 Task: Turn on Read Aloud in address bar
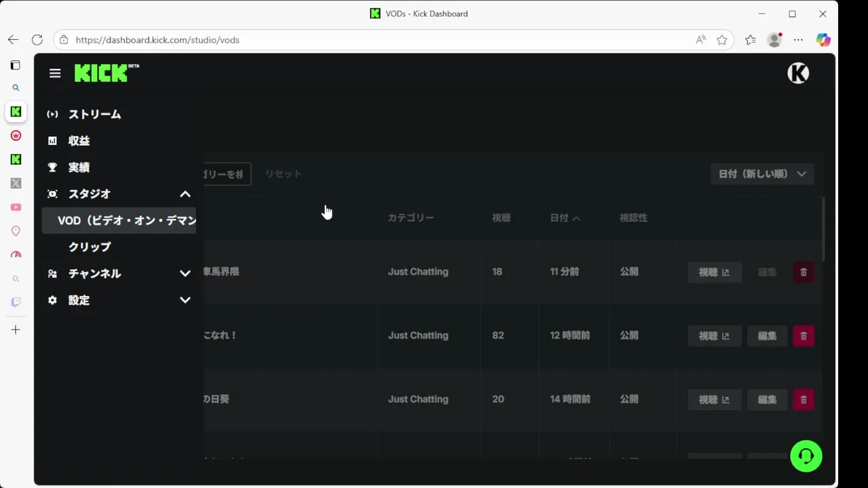[x=701, y=40]
